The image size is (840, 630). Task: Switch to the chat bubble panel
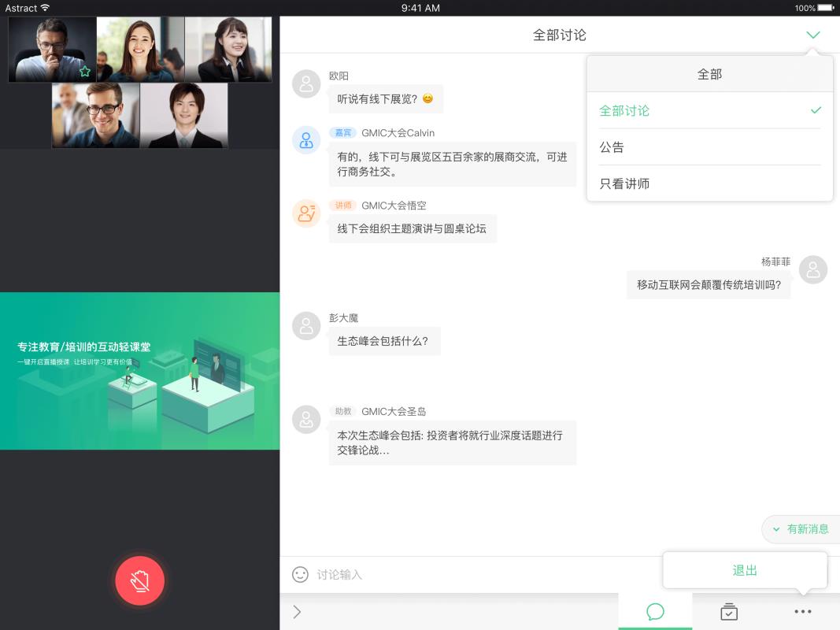coord(655,611)
